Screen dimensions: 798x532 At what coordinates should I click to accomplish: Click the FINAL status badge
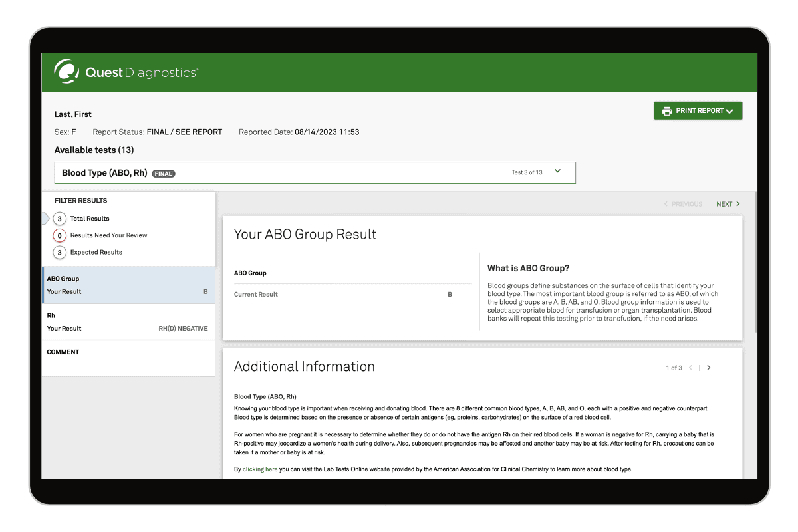(163, 174)
